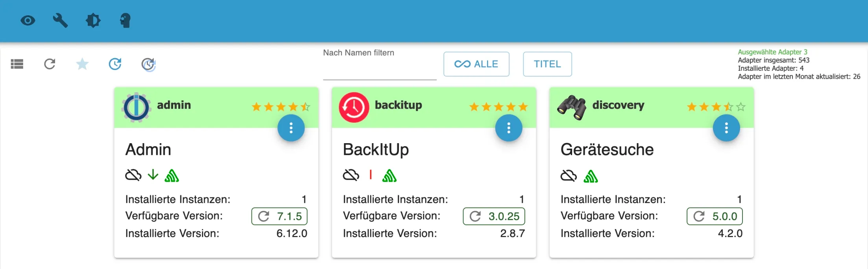Click the refresh adapter list icon
868x269 pixels.
(50, 64)
